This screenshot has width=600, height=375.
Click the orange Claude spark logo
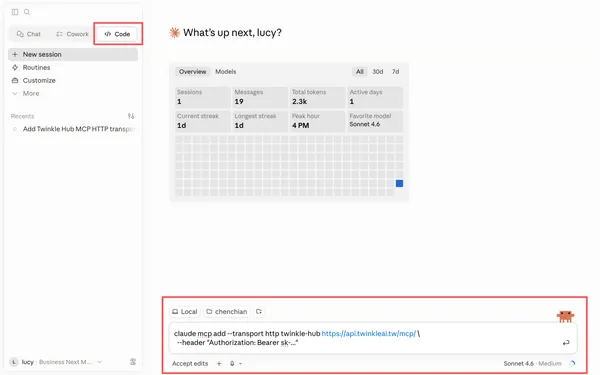(x=174, y=33)
